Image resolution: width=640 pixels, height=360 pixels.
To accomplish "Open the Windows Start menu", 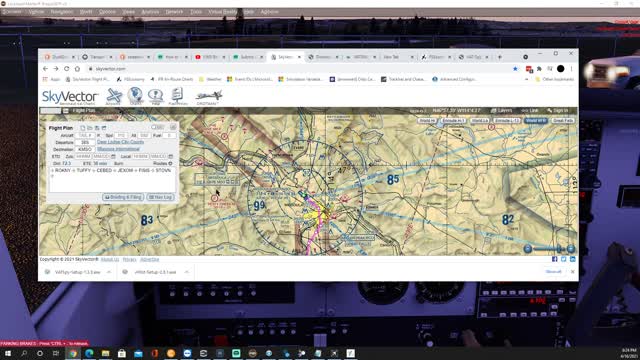I will tap(8, 353).
